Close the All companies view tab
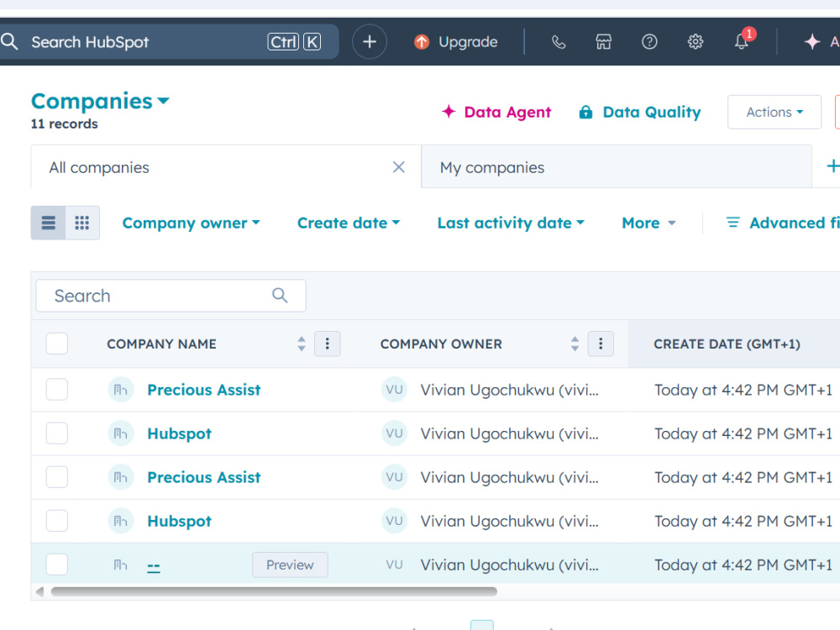This screenshot has height=630, width=840. (x=398, y=167)
